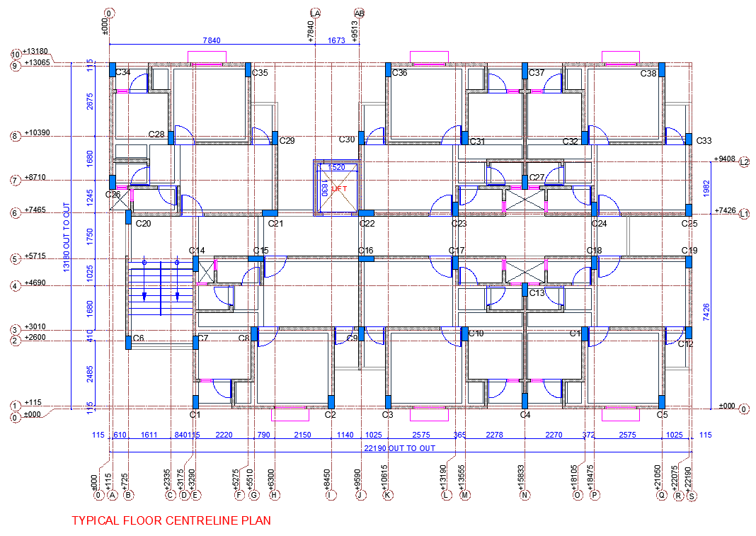
Task: Select grid bubble L2 on the right side
Action: (744, 162)
